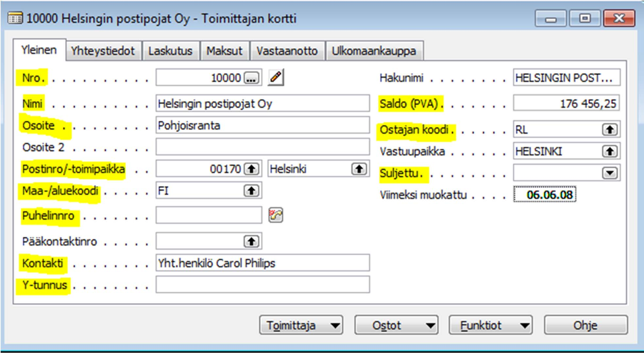The height and width of the screenshot is (353, 644).
Task: Open the Funktiot menu button
Action: (491, 325)
